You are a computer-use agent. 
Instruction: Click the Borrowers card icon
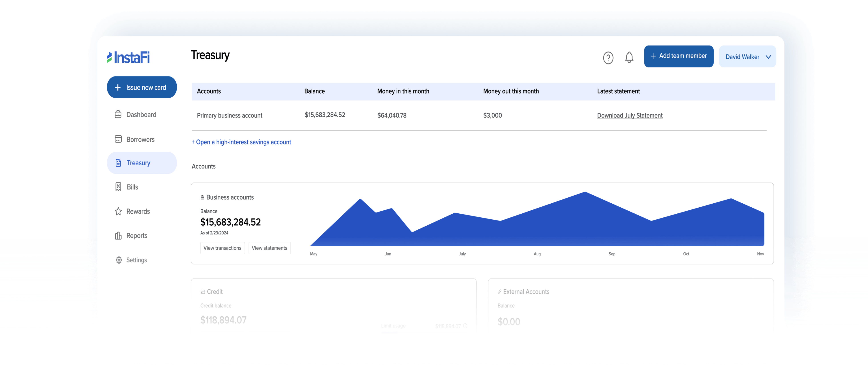[118, 139]
